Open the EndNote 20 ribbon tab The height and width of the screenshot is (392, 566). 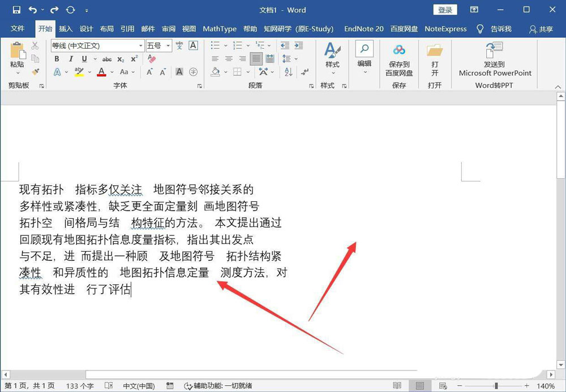point(364,29)
